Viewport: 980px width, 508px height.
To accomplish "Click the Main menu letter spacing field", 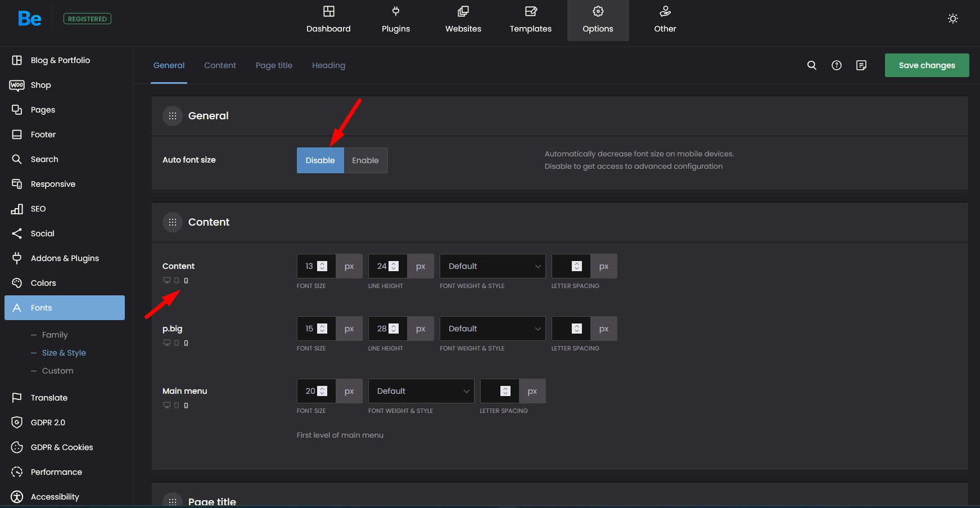I will (x=499, y=391).
